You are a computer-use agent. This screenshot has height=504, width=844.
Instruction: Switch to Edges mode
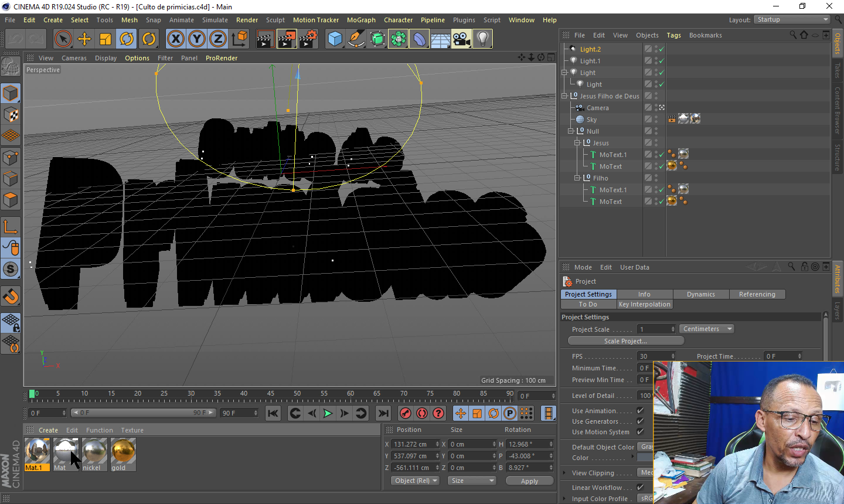click(11, 179)
